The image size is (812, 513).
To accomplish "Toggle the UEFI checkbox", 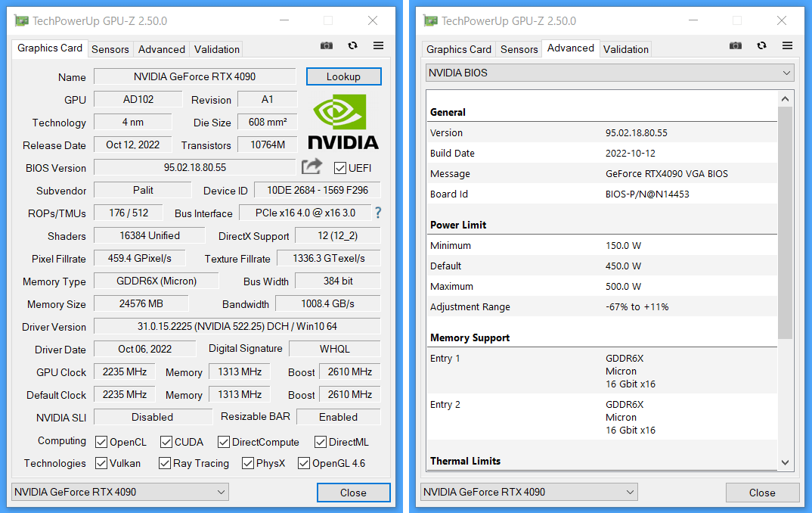I will 340,168.
